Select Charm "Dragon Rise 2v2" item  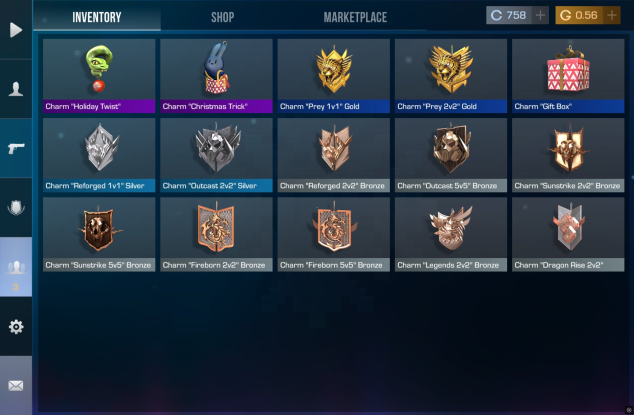[568, 234]
